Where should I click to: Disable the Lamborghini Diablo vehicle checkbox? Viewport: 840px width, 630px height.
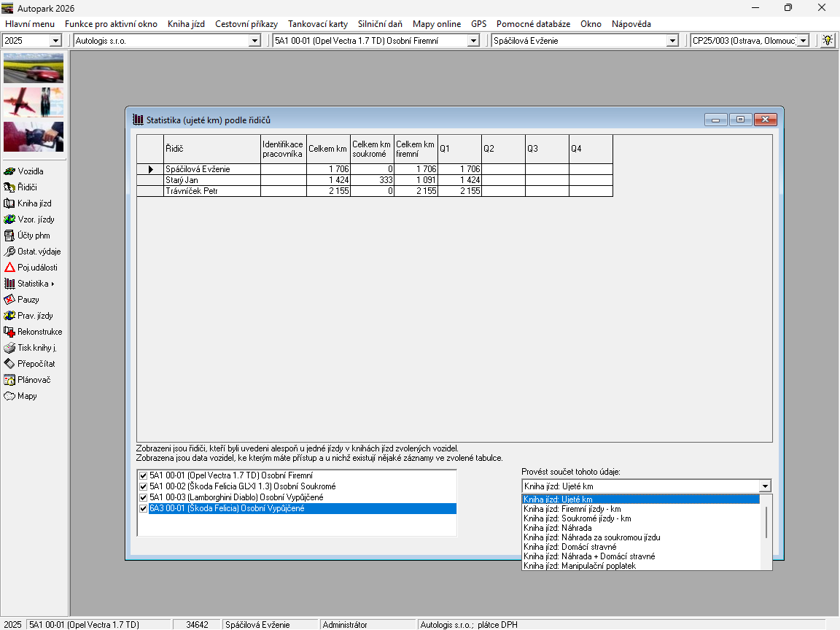143,497
